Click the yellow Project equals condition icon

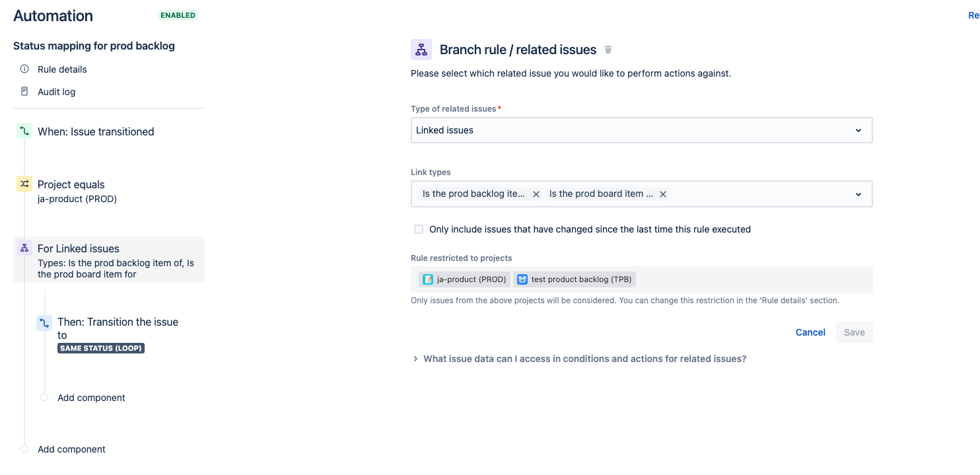pyautogui.click(x=24, y=184)
